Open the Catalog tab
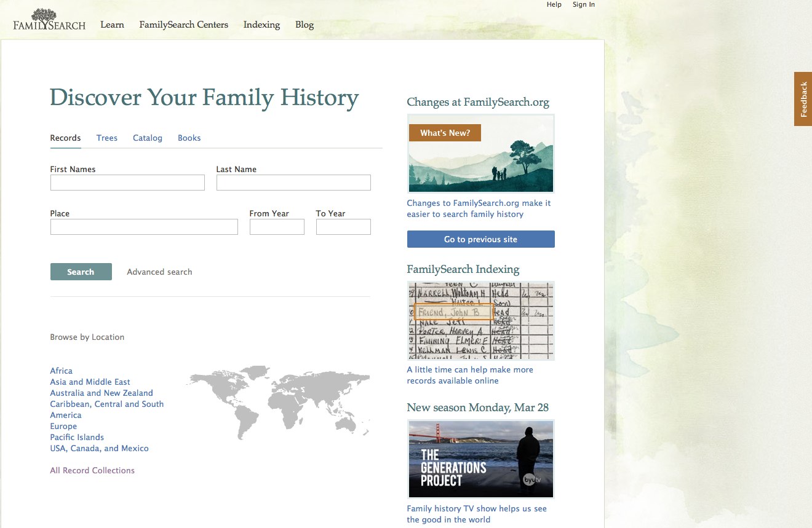 (147, 138)
